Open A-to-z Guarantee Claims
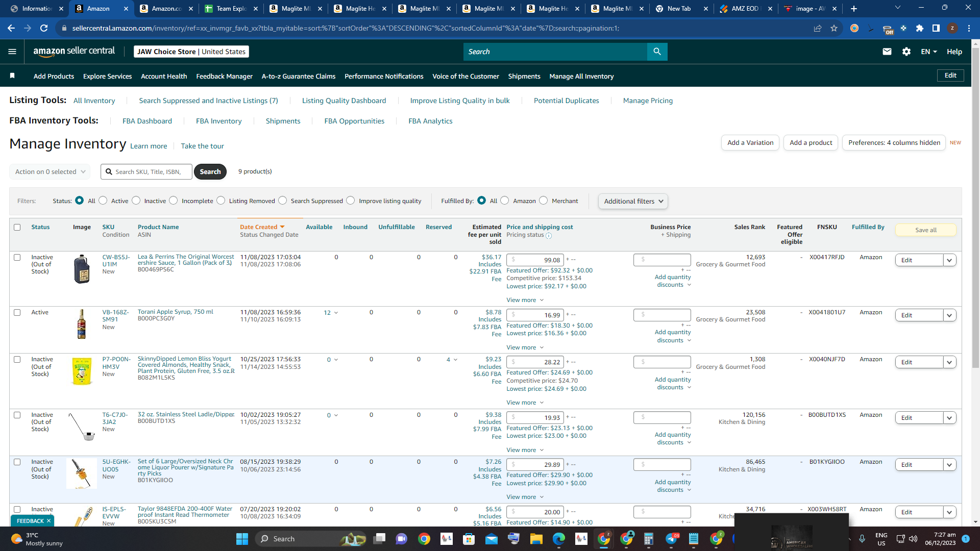 (x=299, y=76)
